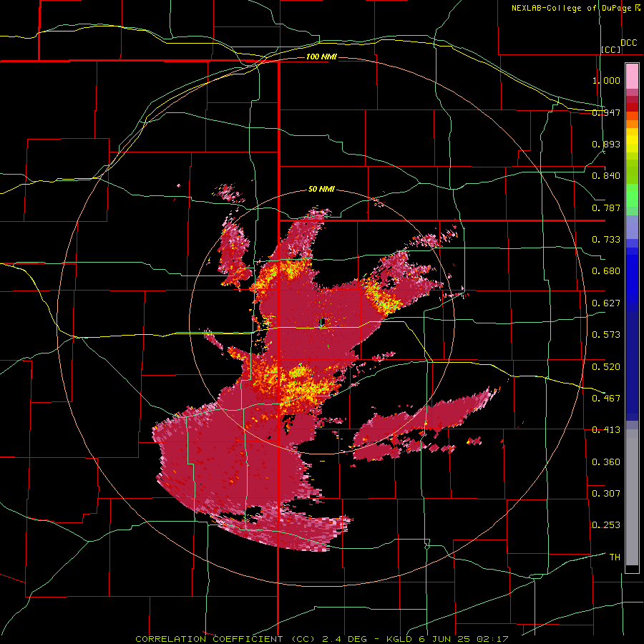Pick the gray segment near 0.307
The width and height of the screenshot is (644, 644).
coord(632,497)
